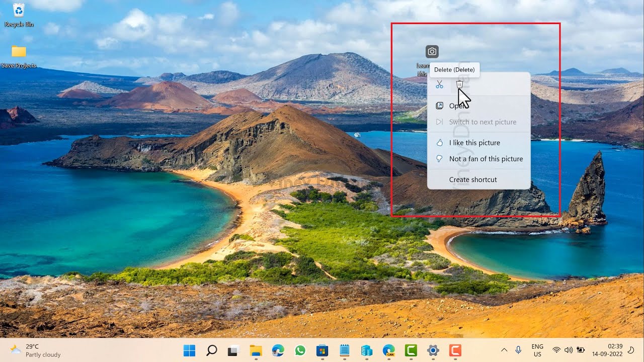644x362 pixels.
Task: Click the Cut scissors icon in context menu
Action: (x=440, y=84)
